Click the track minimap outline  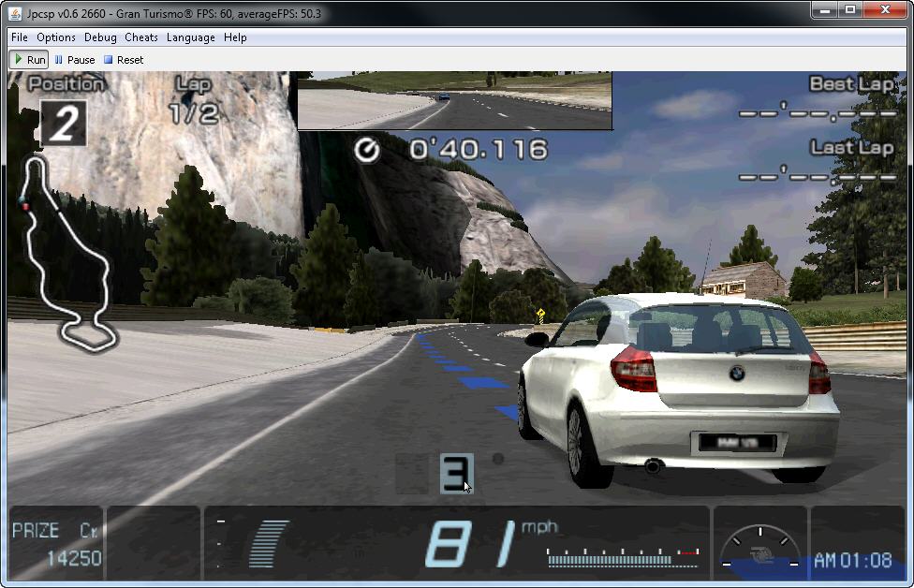click(x=67, y=255)
